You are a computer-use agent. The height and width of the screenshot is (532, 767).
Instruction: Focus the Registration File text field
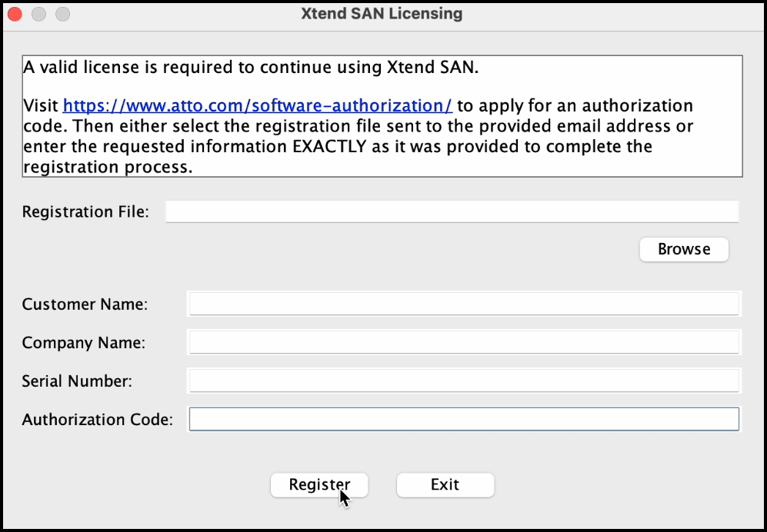pyautogui.click(x=452, y=211)
